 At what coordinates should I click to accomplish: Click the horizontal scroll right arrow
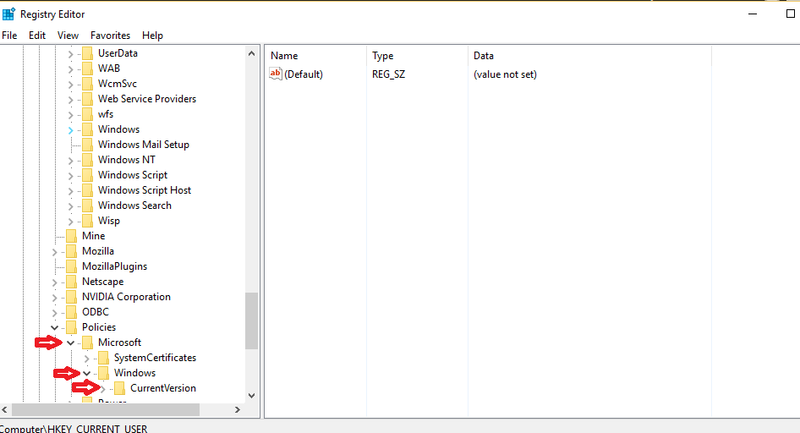point(237,410)
